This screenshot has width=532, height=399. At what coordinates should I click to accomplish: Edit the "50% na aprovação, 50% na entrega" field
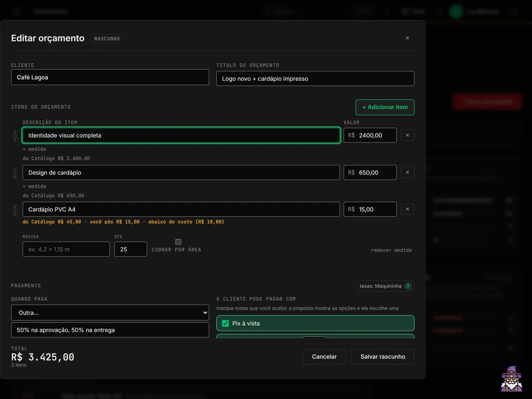tap(110, 330)
